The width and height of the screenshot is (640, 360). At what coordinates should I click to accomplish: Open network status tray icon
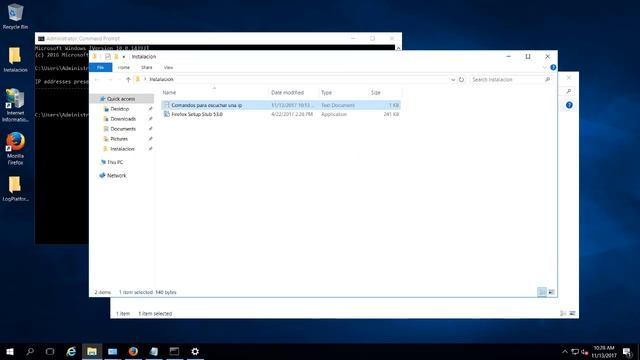(x=575, y=351)
